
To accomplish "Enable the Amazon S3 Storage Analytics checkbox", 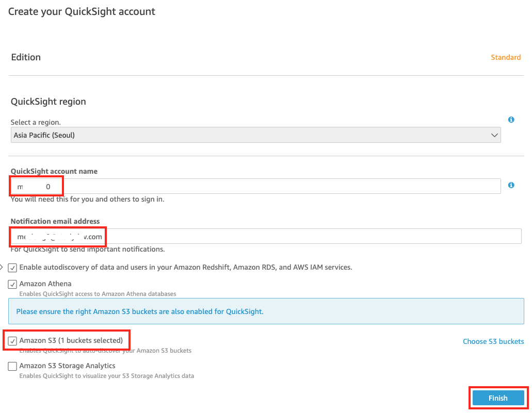I will (x=12, y=366).
